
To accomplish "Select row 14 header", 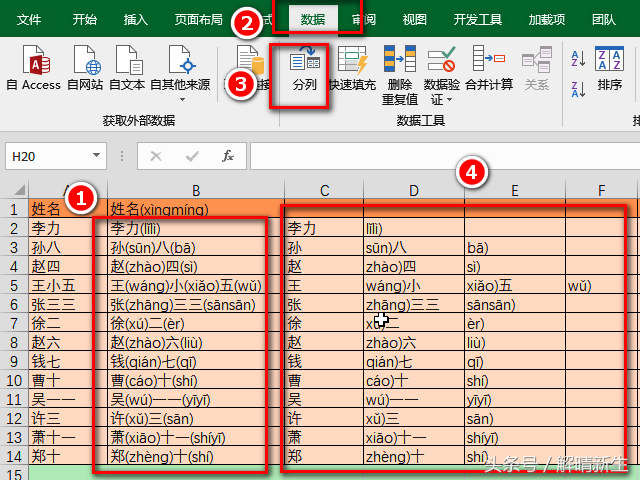I will [x=14, y=456].
